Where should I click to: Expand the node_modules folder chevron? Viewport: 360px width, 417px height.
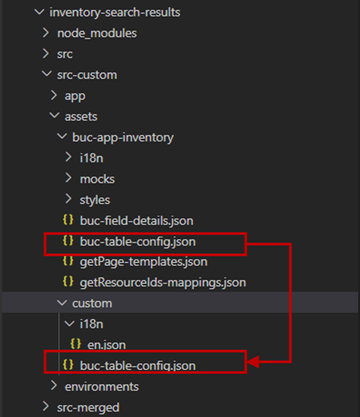(x=46, y=33)
